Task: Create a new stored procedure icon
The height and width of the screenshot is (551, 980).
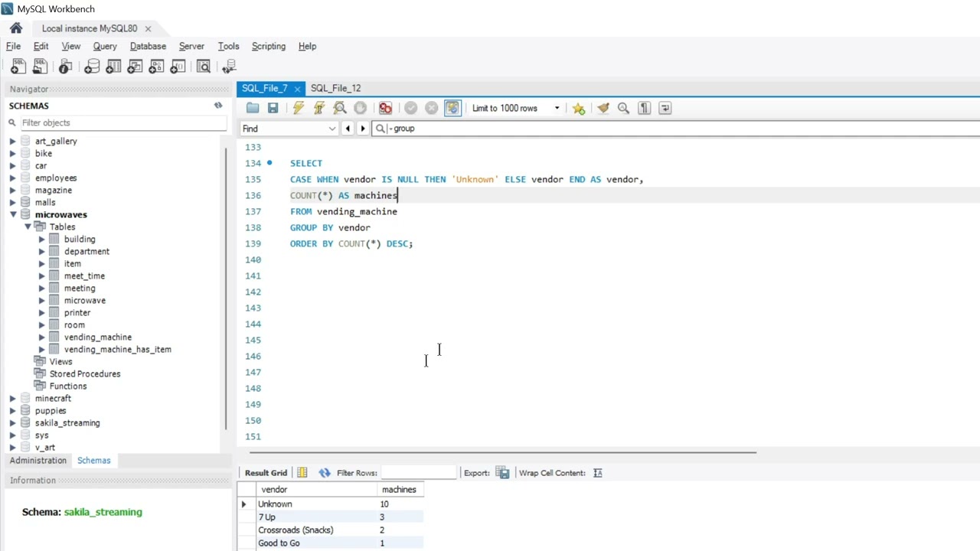Action: [156, 67]
